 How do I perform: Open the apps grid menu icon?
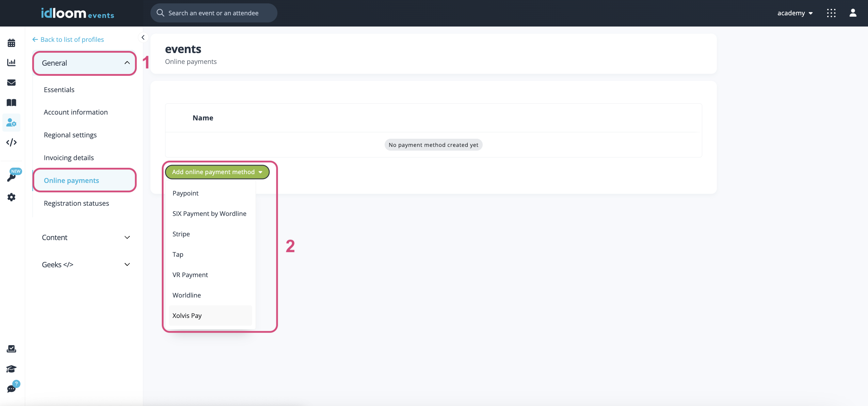[831, 13]
